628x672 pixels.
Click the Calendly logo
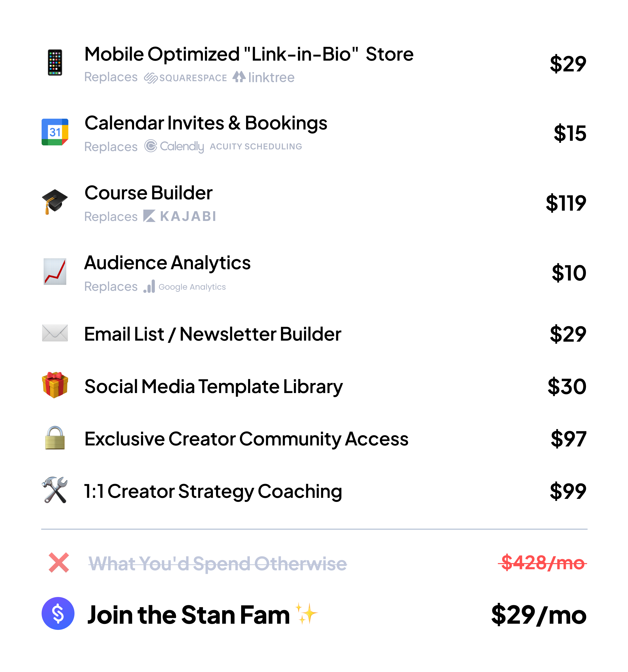pos(174,146)
